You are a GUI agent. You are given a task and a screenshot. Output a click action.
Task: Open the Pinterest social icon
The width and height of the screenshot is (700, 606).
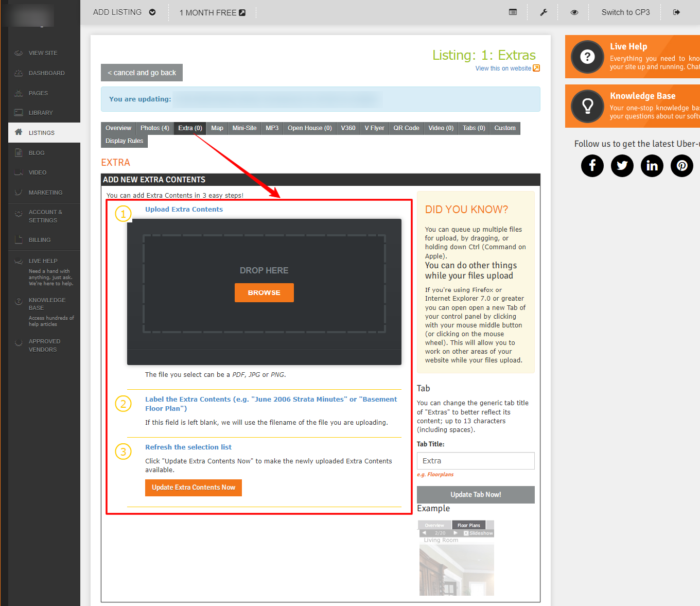pyautogui.click(x=682, y=166)
